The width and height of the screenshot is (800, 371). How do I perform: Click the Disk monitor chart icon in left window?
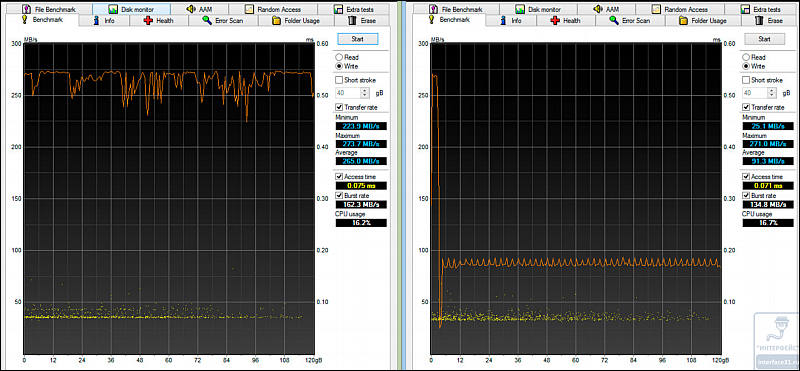tap(112, 9)
